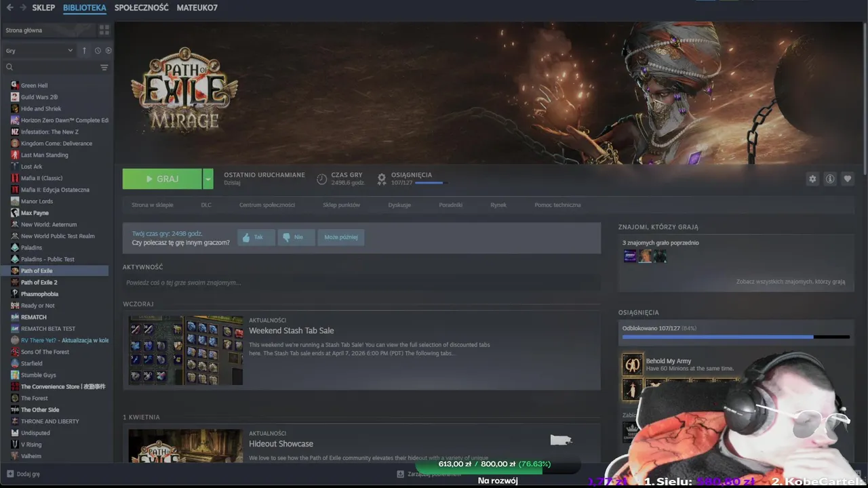The width and height of the screenshot is (868, 488).
Task: Open game info icon
Action: 830,179
